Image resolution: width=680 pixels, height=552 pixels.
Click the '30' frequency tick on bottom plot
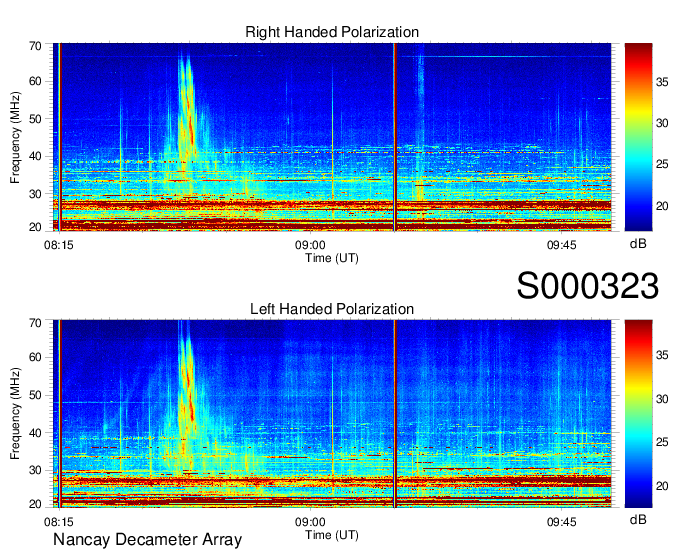35,470
